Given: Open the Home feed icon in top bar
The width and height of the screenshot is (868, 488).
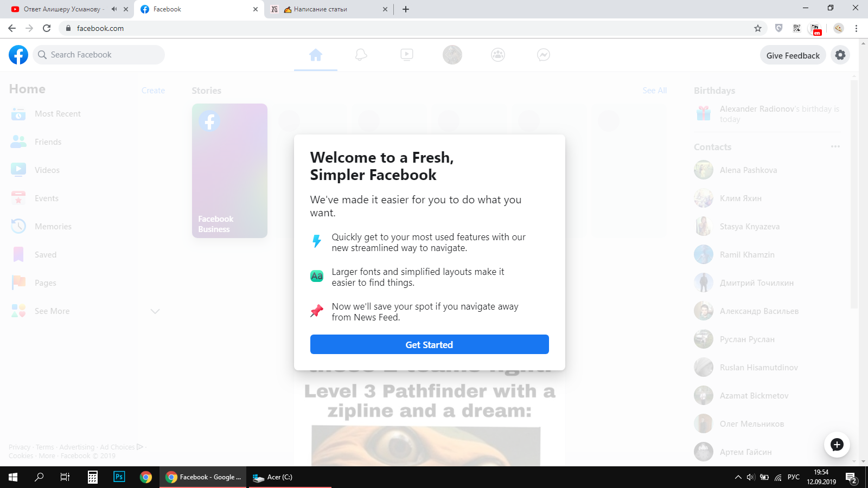Looking at the screenshot, I should tap(316, 55).
